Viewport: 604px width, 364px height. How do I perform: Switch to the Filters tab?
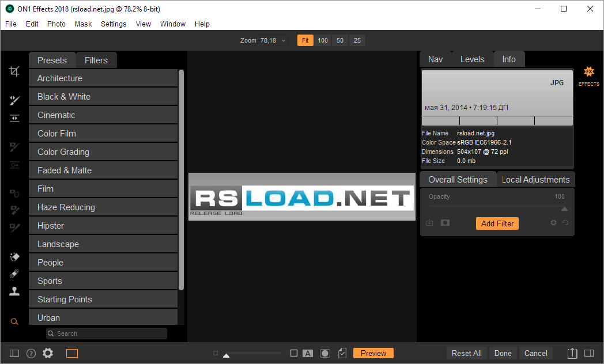point(96,60)
